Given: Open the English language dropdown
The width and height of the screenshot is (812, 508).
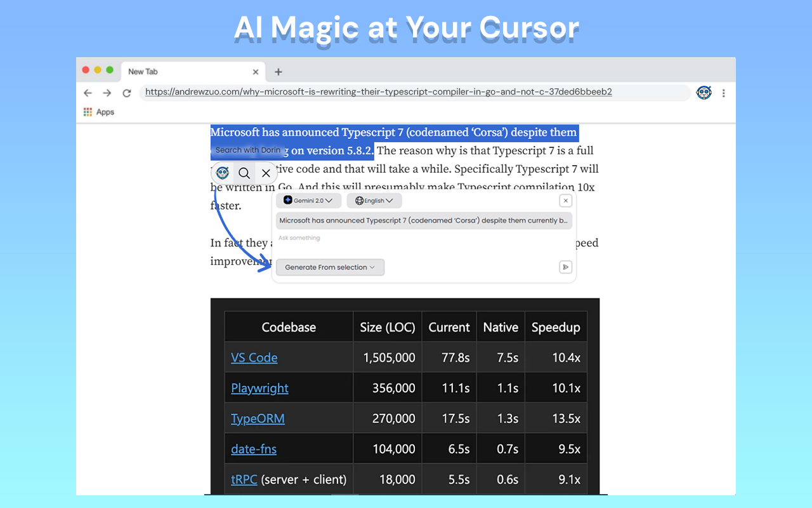Looking at the screenshot, I should click(374, 201).
